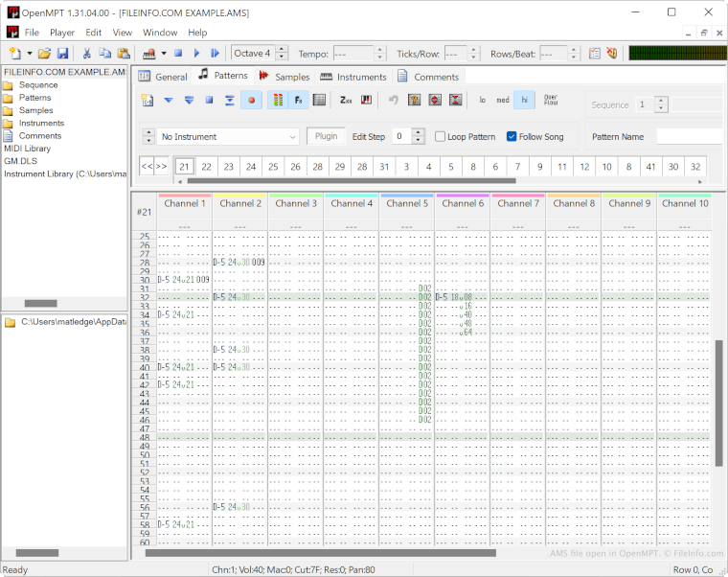Click the New Pattern icon
The height and width of the screenshot is (577, 728).
(x=147, y=100)
